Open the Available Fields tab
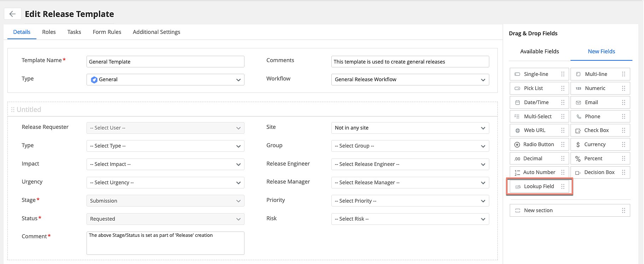 click(x=539, y=52)
